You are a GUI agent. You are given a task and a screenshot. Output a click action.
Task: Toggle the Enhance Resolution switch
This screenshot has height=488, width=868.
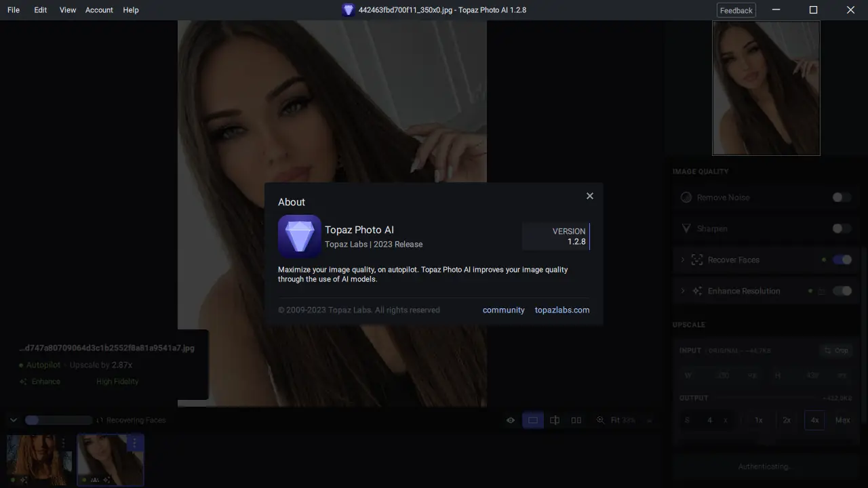point(842,291)
